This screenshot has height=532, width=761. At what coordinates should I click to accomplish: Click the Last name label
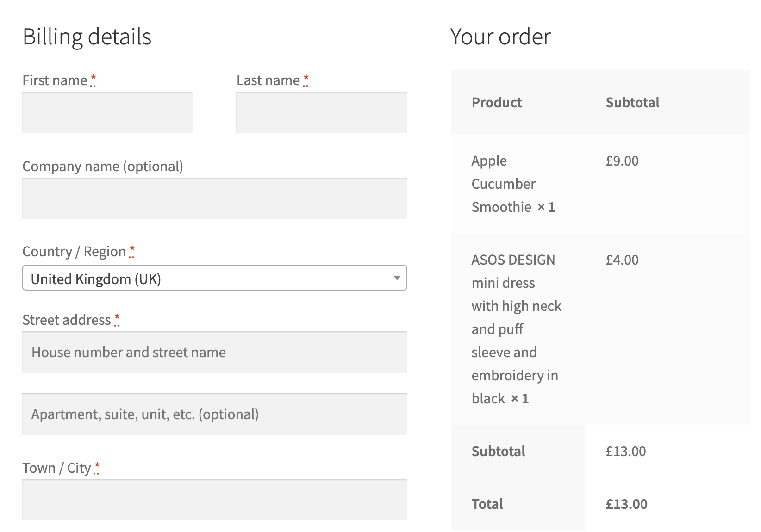point(268,80)
